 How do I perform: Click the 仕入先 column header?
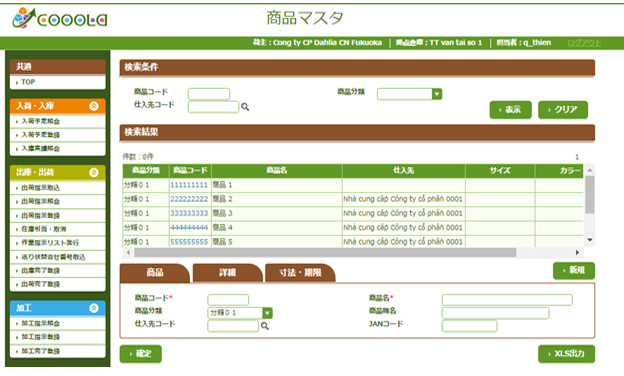(404, 171)
